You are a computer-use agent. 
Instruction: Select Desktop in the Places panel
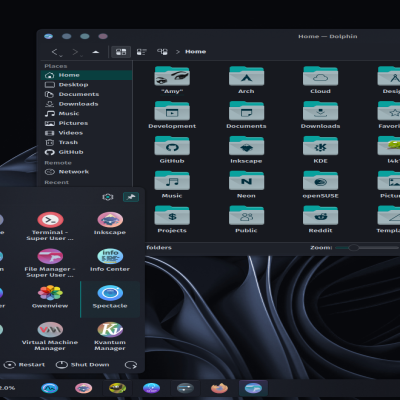pyautogui.click(x=86, y=85)
